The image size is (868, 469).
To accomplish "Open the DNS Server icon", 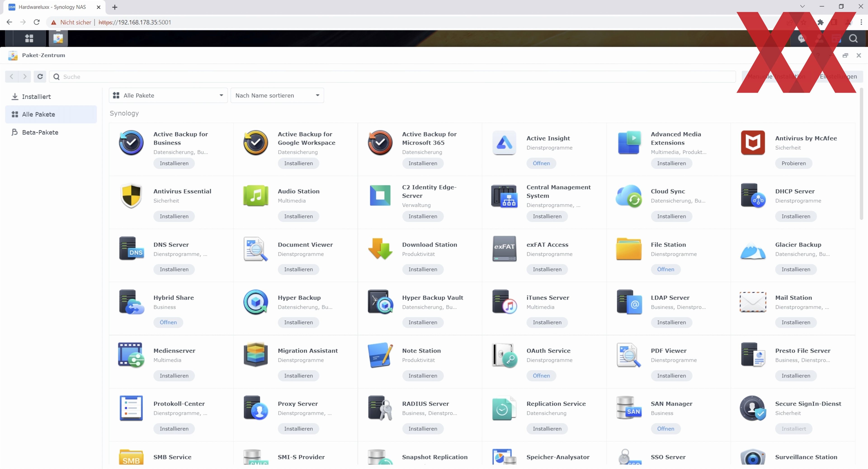I will tap(131, 249).
